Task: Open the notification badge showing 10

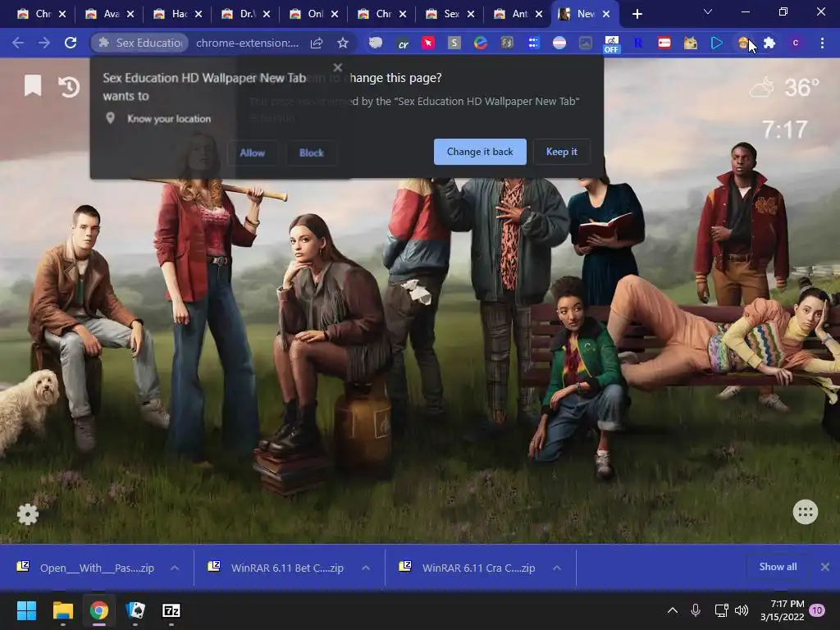Action: (818, 610)
